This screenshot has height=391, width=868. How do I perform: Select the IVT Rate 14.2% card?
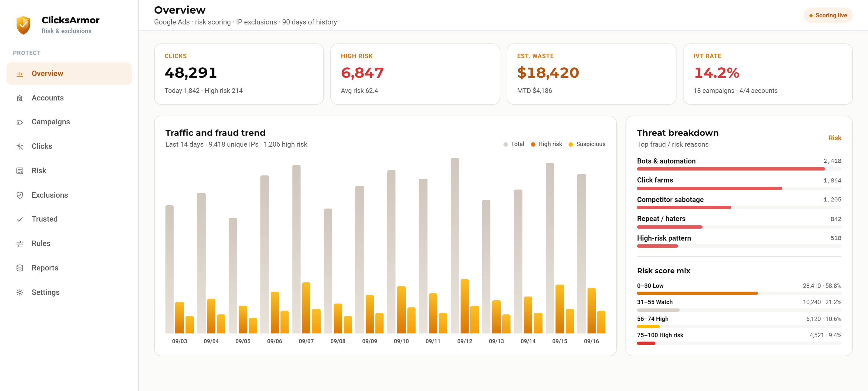pyautogui.click(x=768, y=74)
